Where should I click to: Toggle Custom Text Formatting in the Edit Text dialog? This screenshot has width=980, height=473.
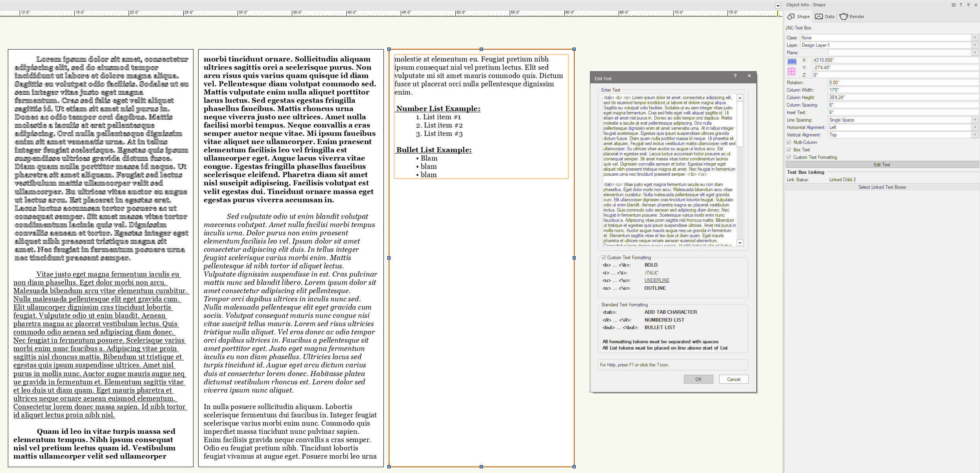[x=604, y=257]
